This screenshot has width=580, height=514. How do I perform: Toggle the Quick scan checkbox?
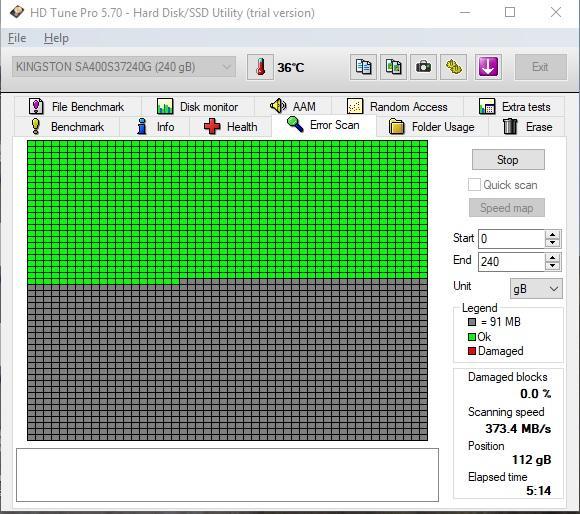pyautogui.click(x=474, y=185)
